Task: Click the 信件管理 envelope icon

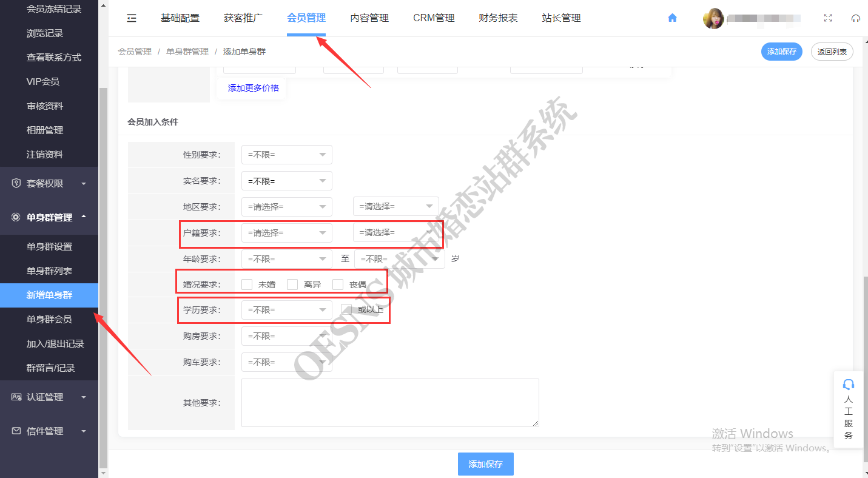Action: 16,431
